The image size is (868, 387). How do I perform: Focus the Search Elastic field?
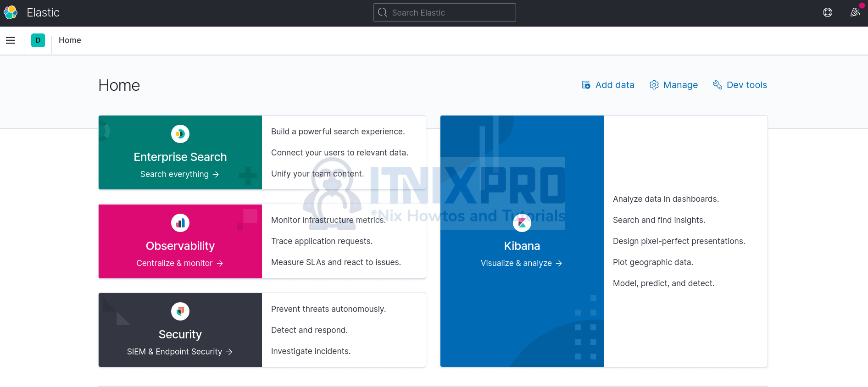coord(444,12)
